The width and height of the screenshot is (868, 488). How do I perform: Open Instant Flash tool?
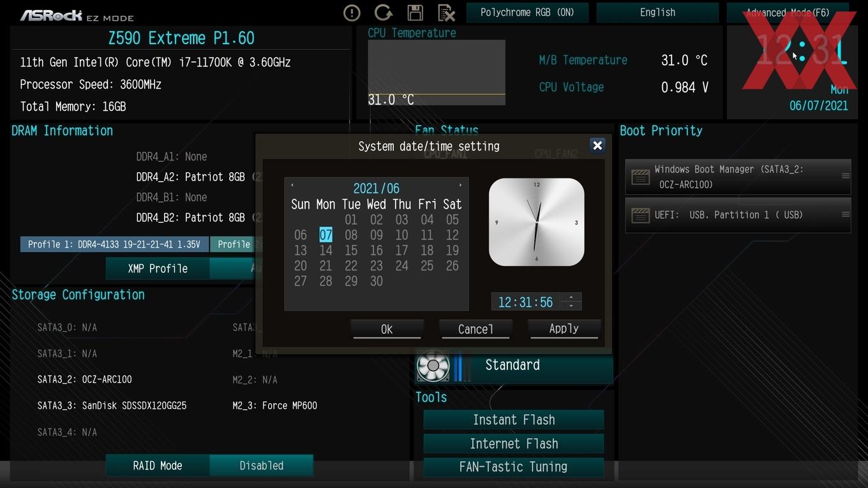pos(514,420)
